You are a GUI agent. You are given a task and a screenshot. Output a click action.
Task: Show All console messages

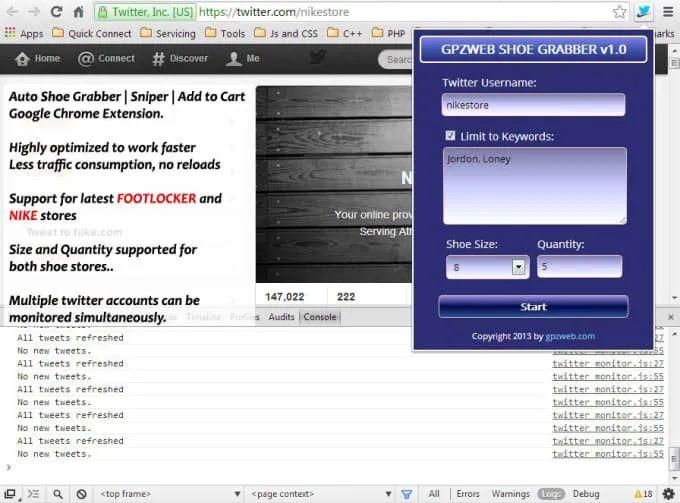[434, 494]
